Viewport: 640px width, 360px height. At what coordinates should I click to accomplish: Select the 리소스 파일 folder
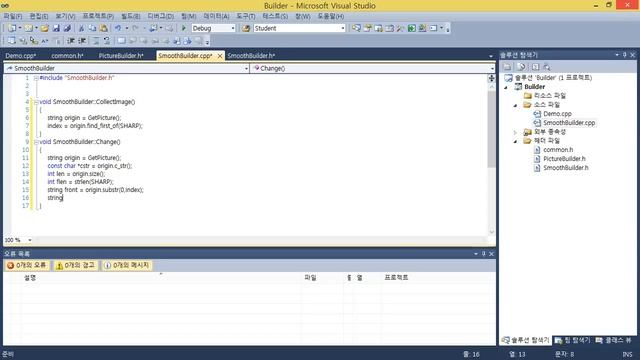click(549, 96)
